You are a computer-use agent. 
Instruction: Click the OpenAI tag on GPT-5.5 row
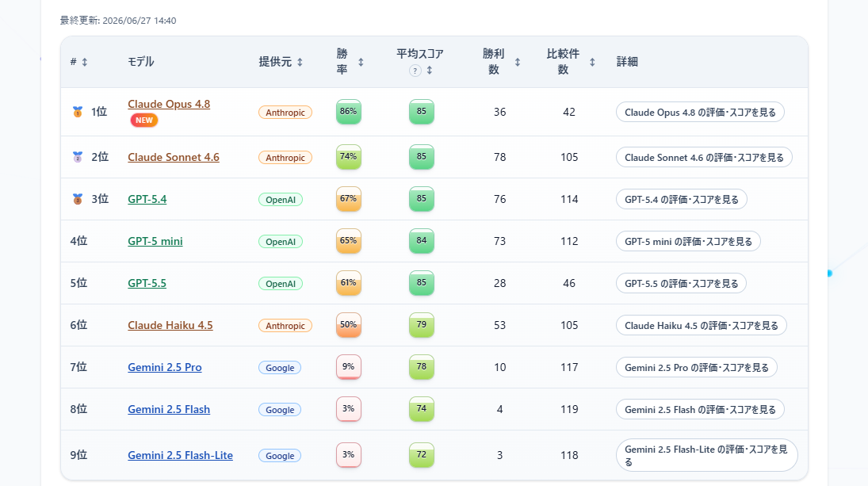coord(281,284)
